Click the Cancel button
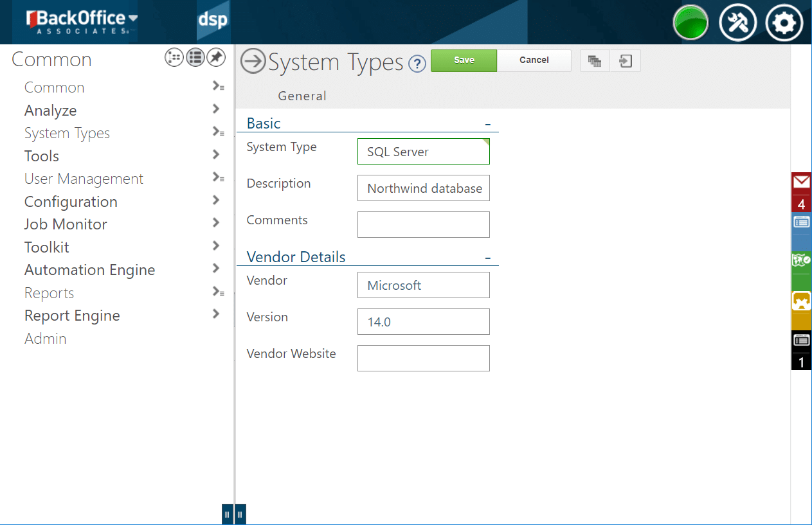 tap(534, 60)
